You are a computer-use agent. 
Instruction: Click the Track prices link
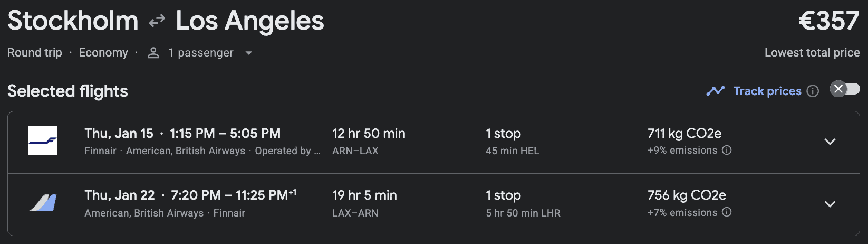(767, 91)
